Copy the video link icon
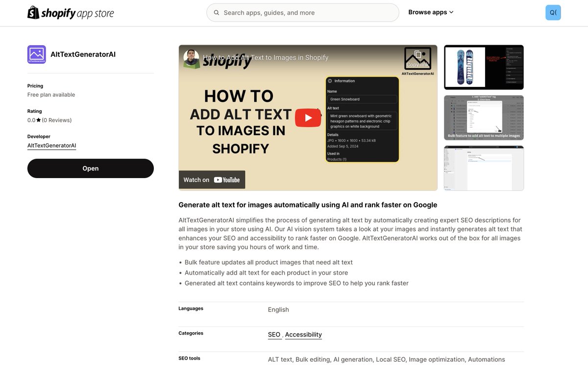Image resolution: width=588 pixels, height=367 pixels. 417,58
